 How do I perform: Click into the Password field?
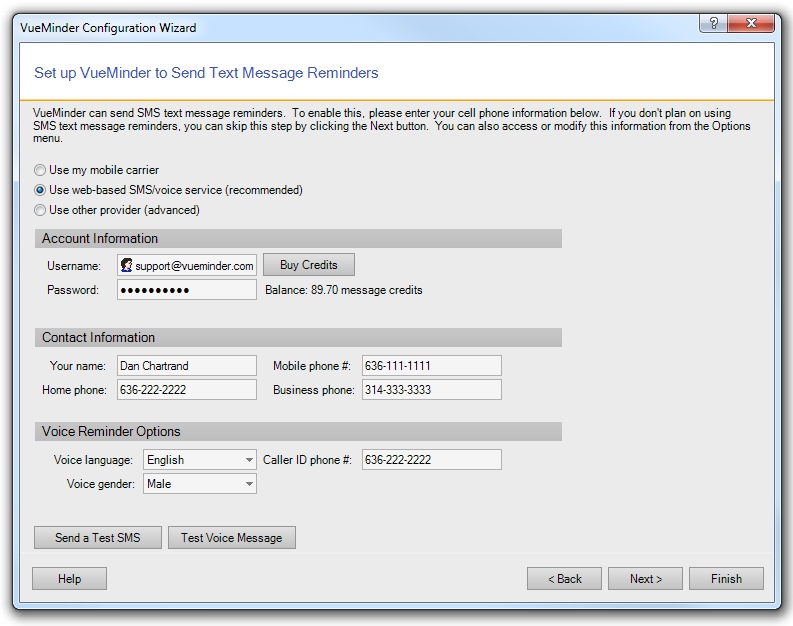187,290
